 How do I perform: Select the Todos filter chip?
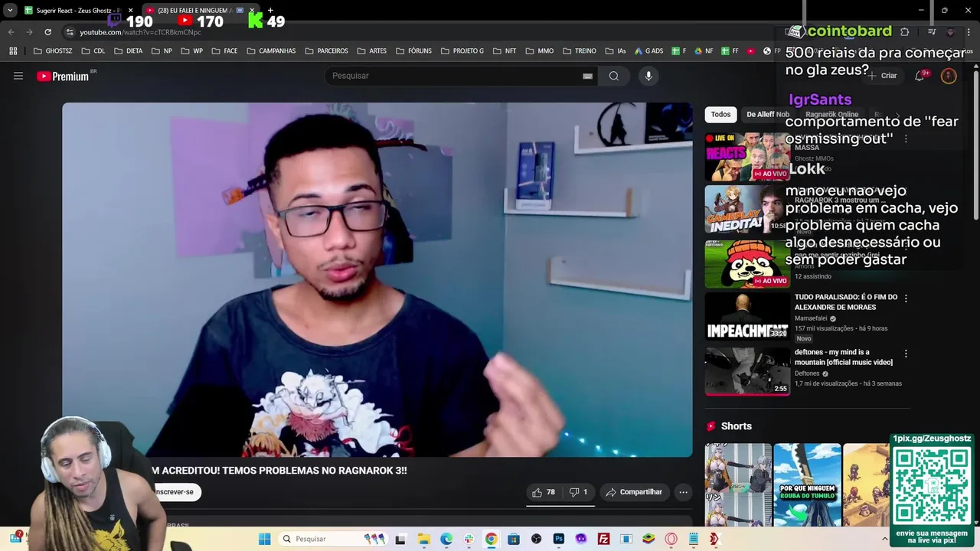click(720, 114)
